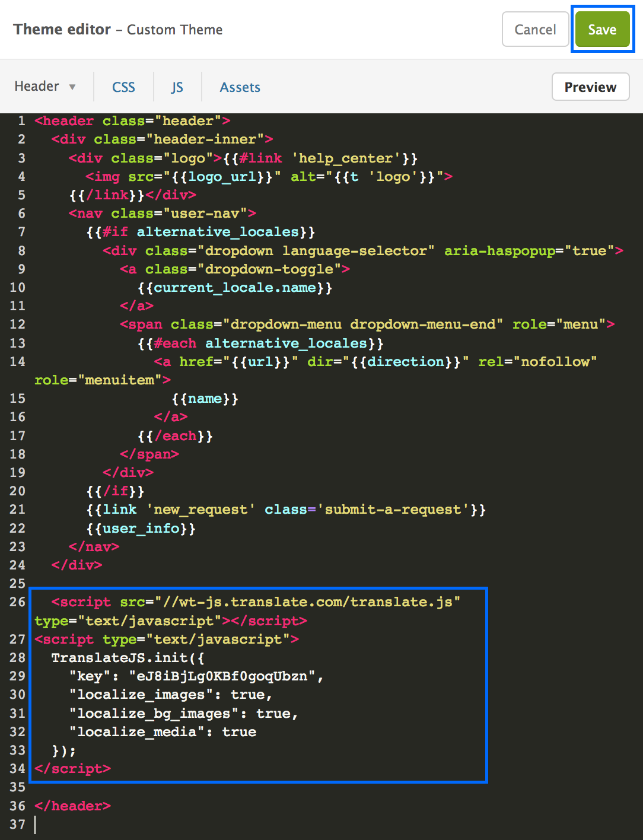Click the current_locale.name expression
643x840 pixels.
click(x=235, y=288)
